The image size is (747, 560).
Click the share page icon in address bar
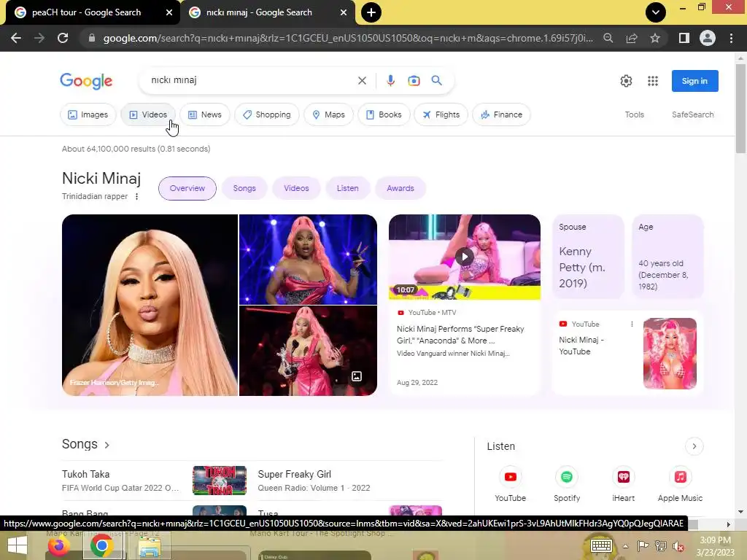[x=632, y=38]
